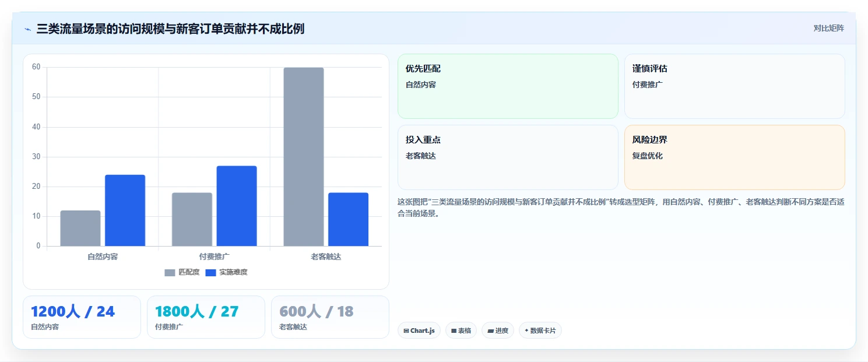Select the blue 老客触达 实施难度 bar
Screen dimensions: 868x362
[x=348, y=219]
